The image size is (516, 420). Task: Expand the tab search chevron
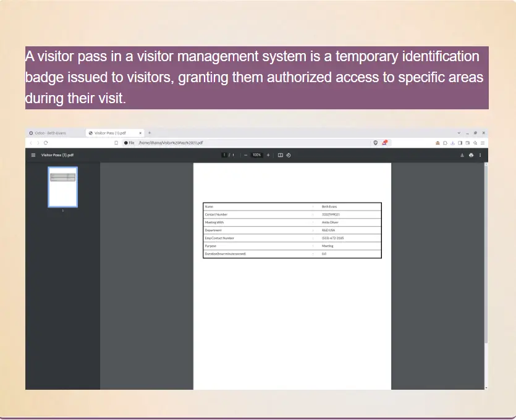[x=459, y=133]
